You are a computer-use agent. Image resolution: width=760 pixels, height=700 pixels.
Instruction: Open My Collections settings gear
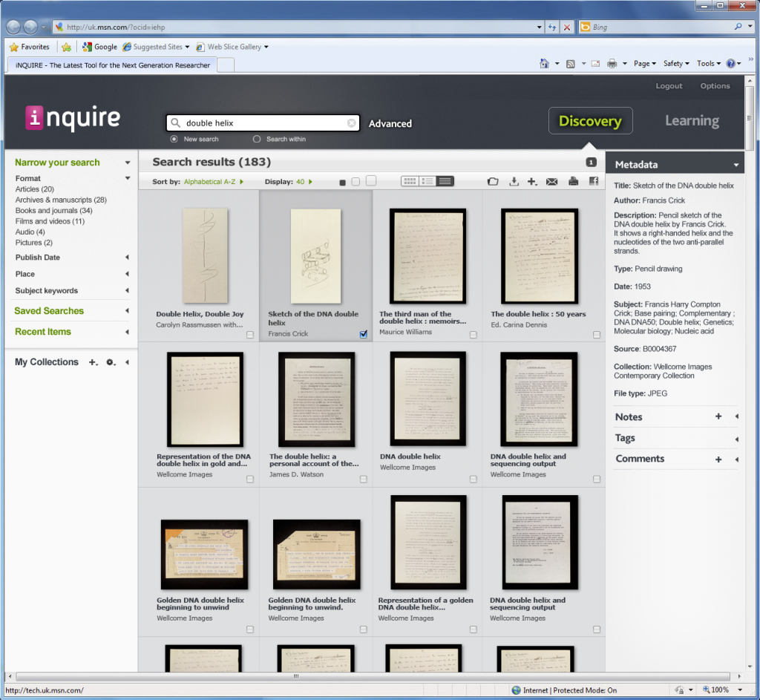pos(111,362)
